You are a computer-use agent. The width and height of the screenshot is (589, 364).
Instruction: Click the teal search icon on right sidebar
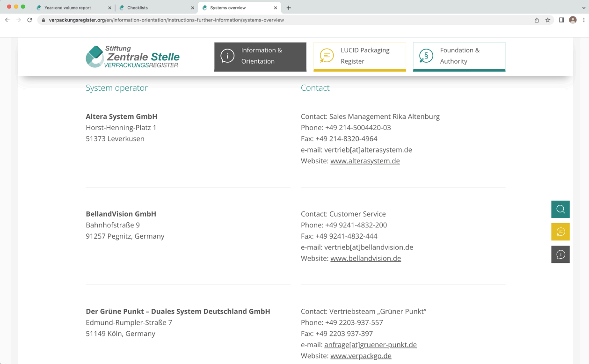point(560,209)
